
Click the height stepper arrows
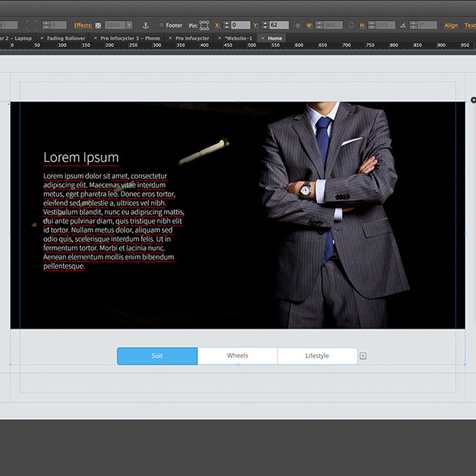tap(372, 25)
